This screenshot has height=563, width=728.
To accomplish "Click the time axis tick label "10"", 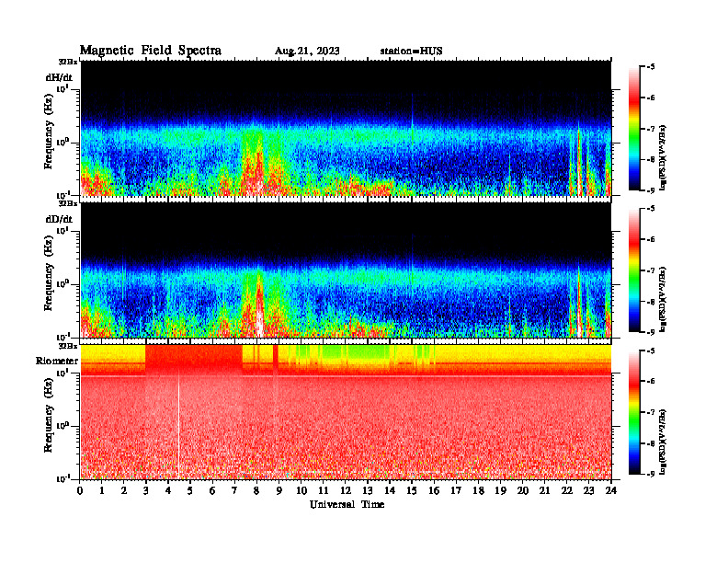I will coord(301,490).
